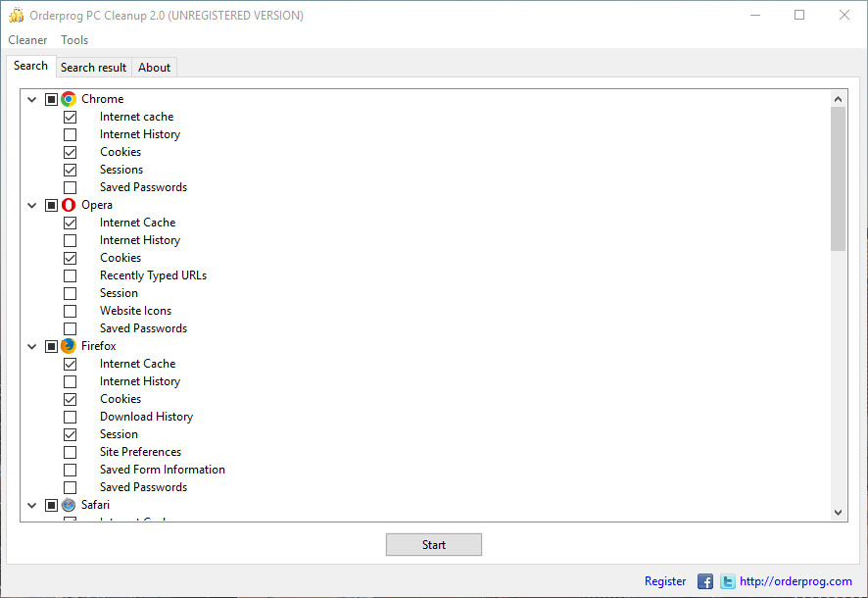This screenshot has height=598, width=868.
Task: Uncheck Chrome Sessions
Action: (x=70, y=170)
